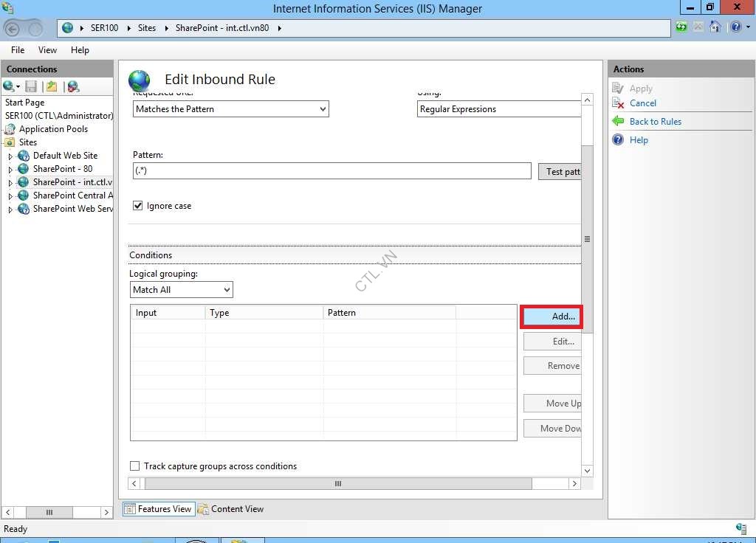Screen dimensions: 756x543
Task: Select the Application Pools node icon
Action: click(x=10, y=129)
